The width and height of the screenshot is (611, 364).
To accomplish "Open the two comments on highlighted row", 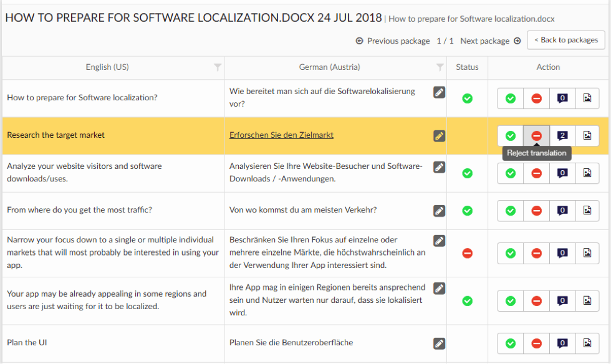I will click(562, 136).
